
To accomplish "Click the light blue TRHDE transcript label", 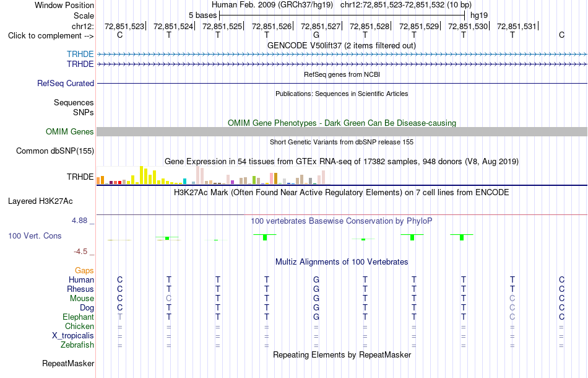I will click(80, 54).
